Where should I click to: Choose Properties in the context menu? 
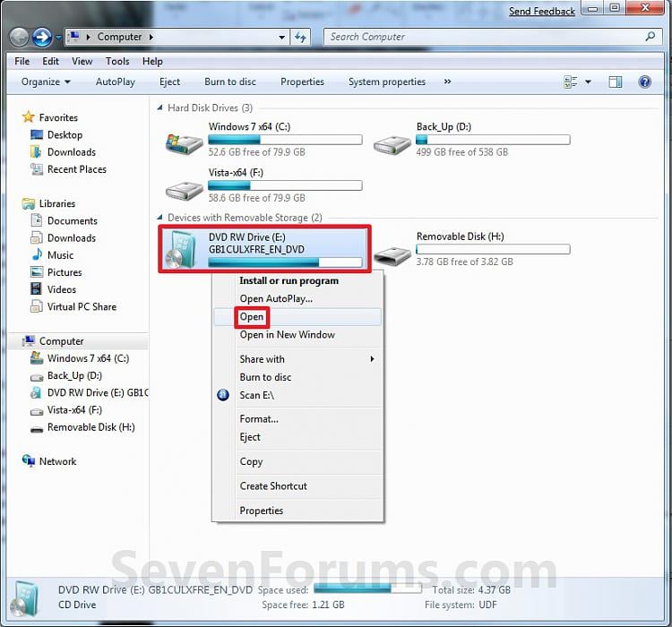coord(297,511)
